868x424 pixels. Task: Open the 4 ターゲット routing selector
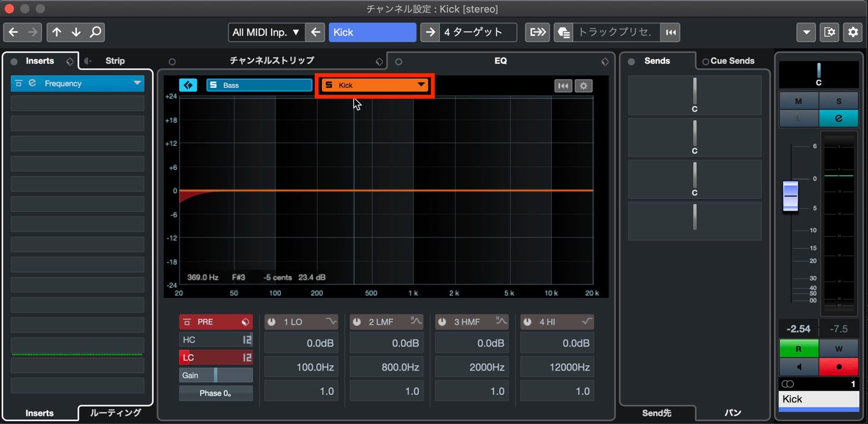point(479,32)
